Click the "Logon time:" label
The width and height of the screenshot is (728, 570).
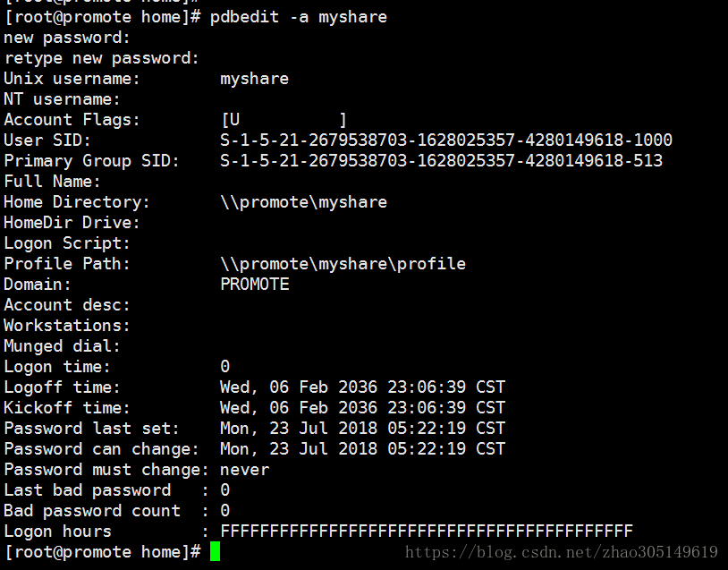[x=57, y=367]
